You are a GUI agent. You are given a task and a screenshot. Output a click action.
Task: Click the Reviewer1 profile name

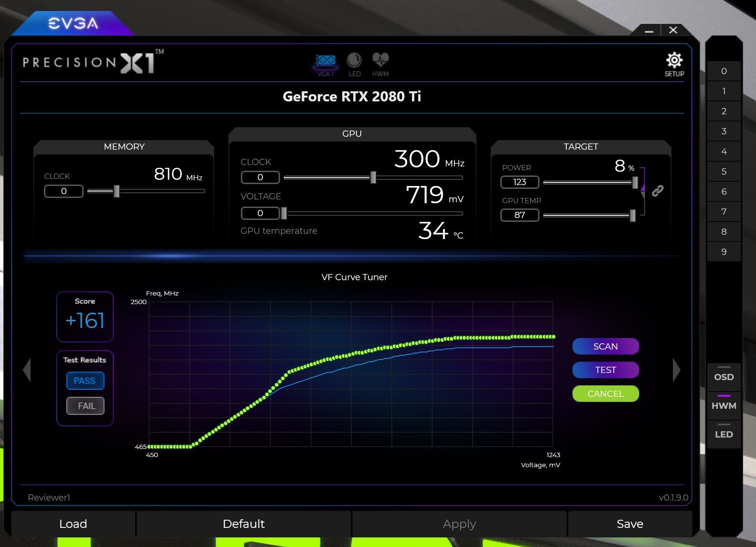pos(49,497)
